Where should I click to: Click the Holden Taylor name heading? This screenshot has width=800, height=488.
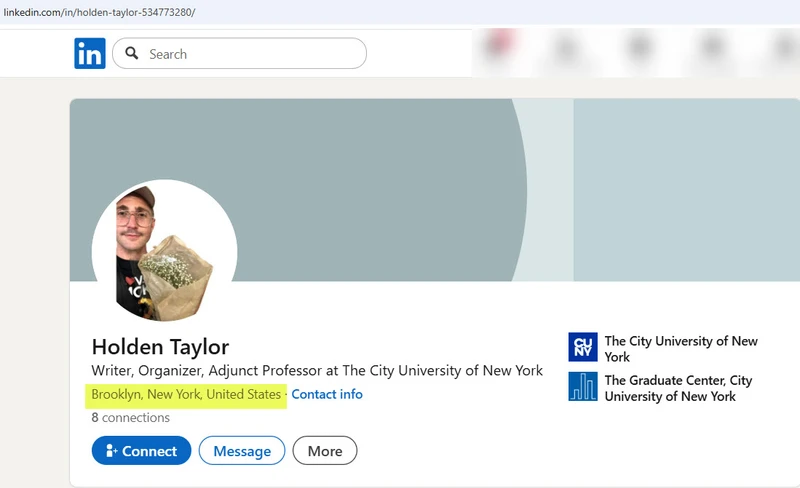pos(160,347)
